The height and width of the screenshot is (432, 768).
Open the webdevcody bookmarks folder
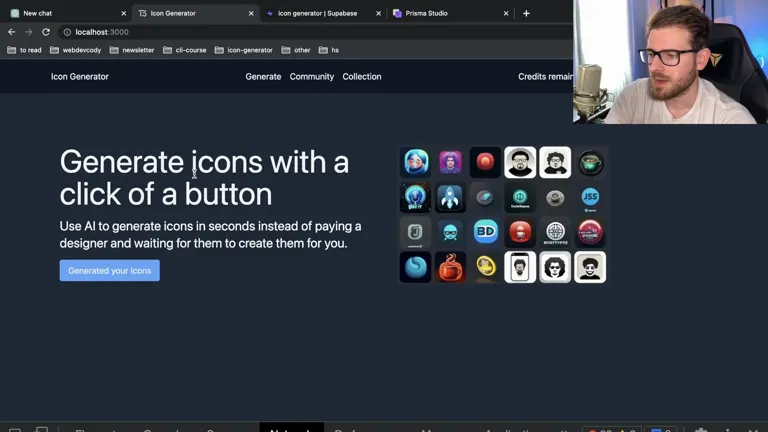point(76,50)
